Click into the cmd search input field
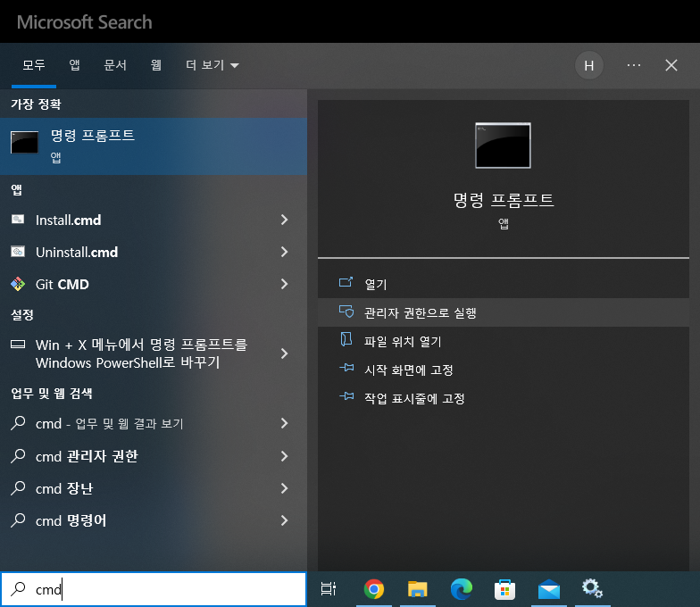Image resolution: width=700 pixels, height=607 pixels. point(154,589)
